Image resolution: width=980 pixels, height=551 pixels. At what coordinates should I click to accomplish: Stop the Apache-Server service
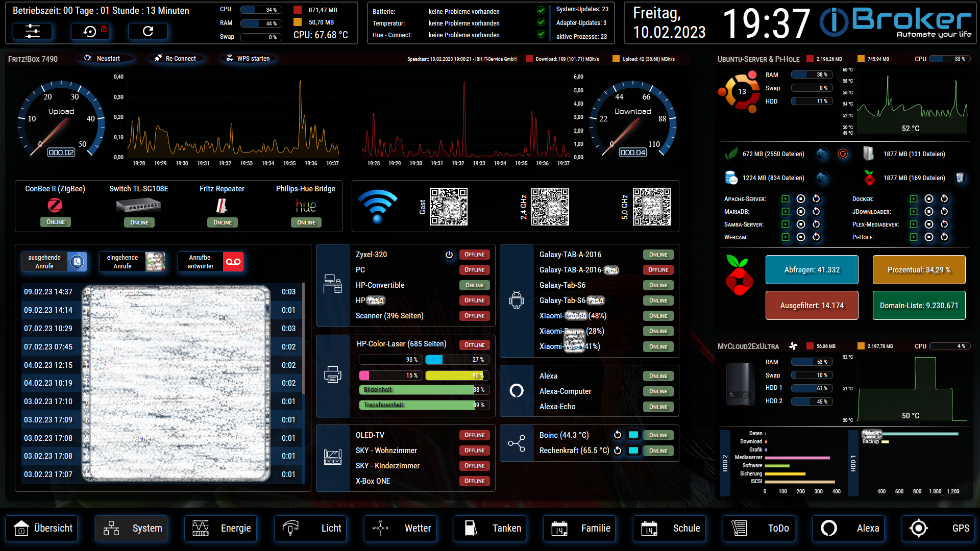801,199
